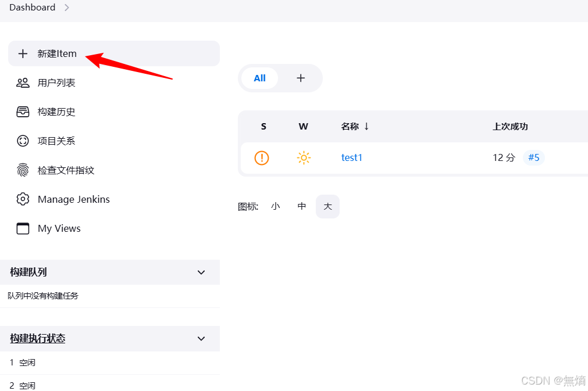Click the orange unstable status icon for test1
Screen dimensions: 588x391
(x=262, y=157)
